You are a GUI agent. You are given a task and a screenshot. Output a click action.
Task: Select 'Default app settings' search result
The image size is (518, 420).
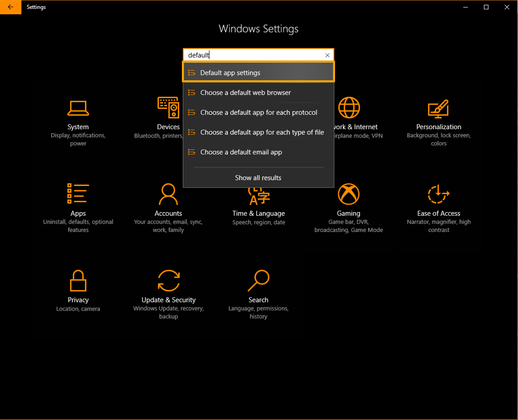click(x=258, y=72)
